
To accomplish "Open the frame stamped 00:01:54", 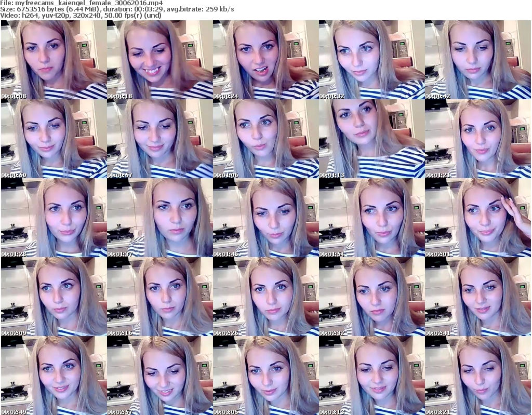I will tap(371, 218).
